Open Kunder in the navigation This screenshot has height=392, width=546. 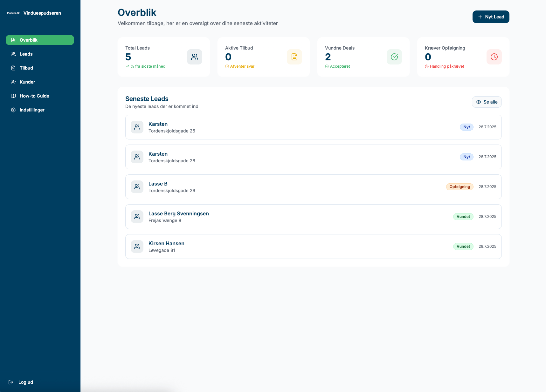click(27, 82)
